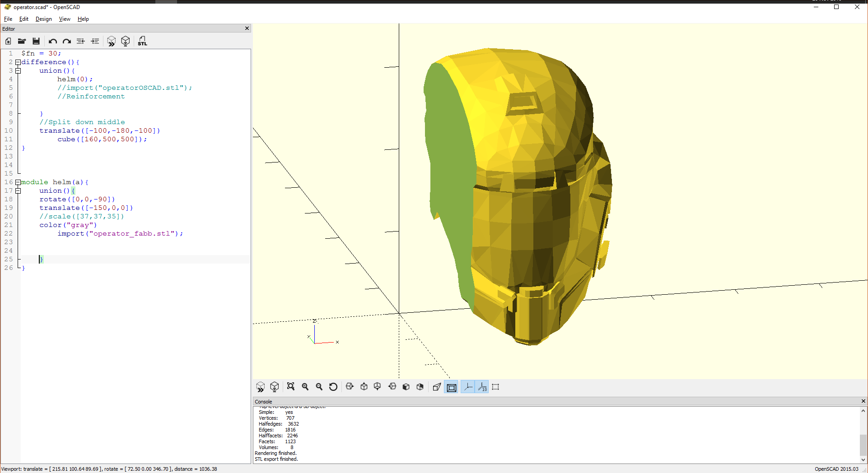Click 'Rendering finished.' console message
Viewport: 868px width, 473px height.
pyautogui.click(x=275, y=453)
